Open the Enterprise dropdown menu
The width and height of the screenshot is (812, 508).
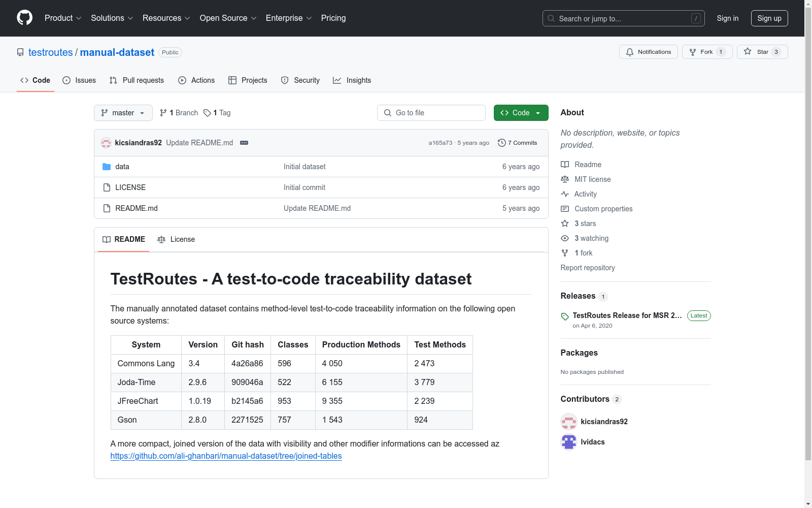coord(289,18)
